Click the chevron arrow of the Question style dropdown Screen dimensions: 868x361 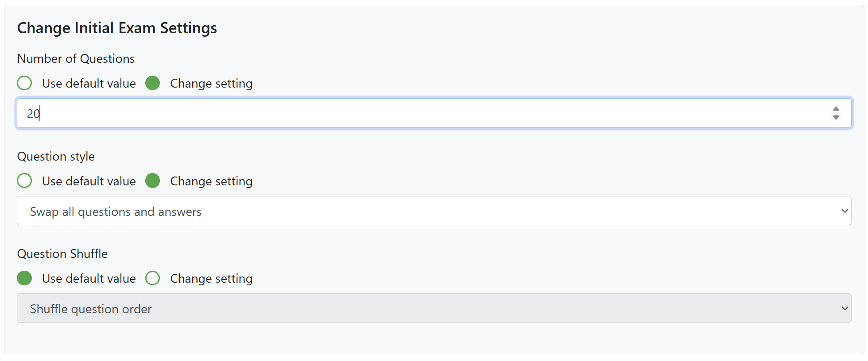tap(845, 211)
